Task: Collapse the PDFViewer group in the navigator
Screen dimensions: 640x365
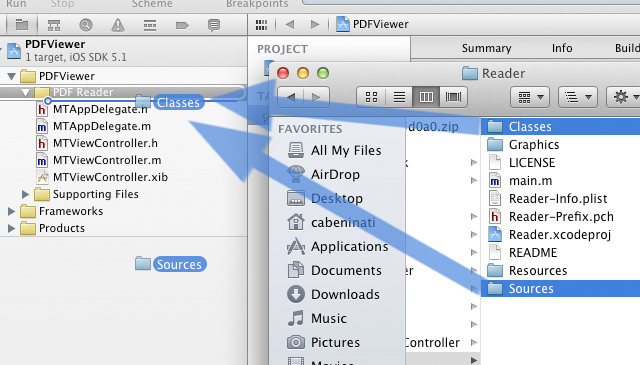Action: (x=11, y=76)
